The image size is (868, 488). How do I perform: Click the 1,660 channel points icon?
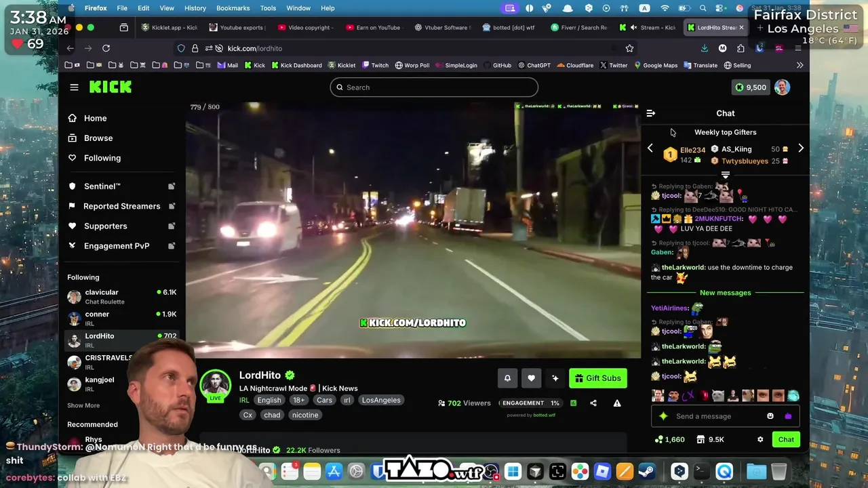[658, 439]
